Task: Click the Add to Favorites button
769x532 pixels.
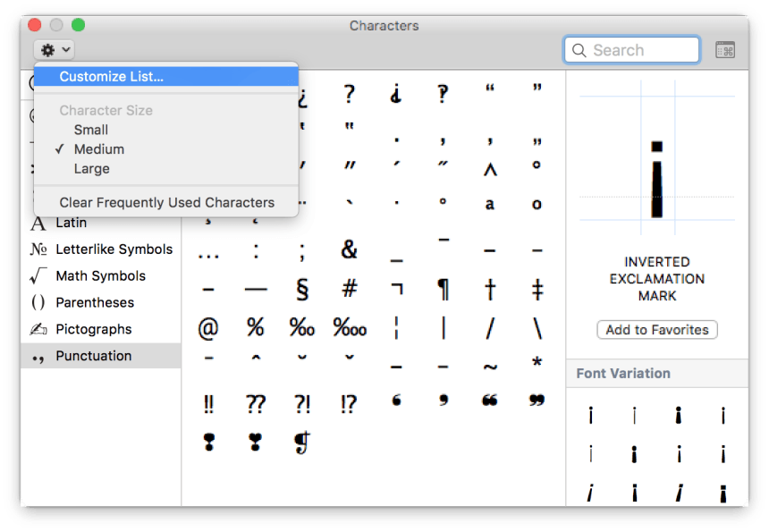Action: tap(656, 329)
